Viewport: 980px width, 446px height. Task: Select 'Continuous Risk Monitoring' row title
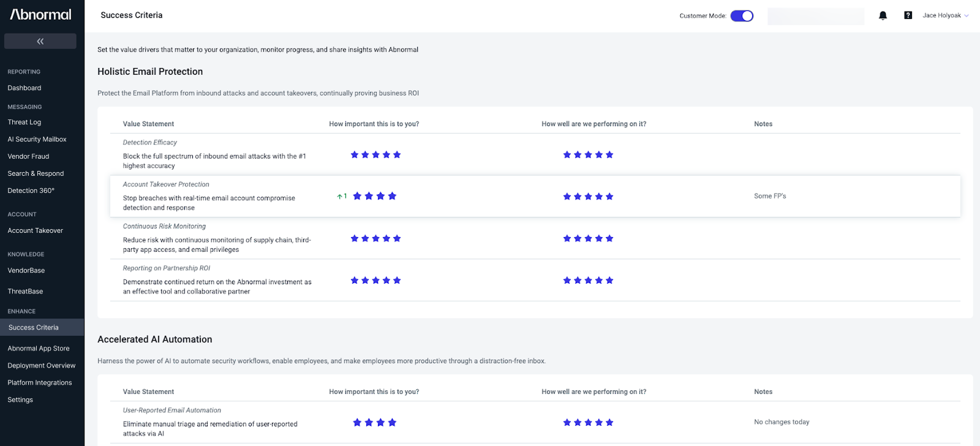pos(164,227)
